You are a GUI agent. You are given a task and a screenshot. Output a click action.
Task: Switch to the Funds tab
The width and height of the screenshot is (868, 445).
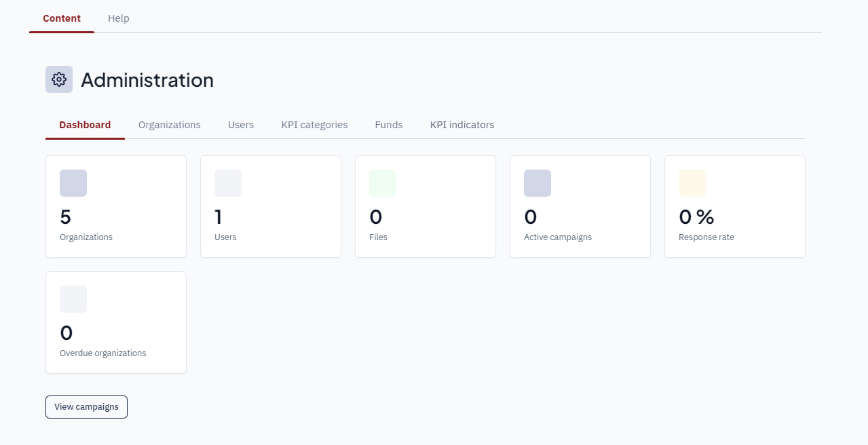point(389,125)
